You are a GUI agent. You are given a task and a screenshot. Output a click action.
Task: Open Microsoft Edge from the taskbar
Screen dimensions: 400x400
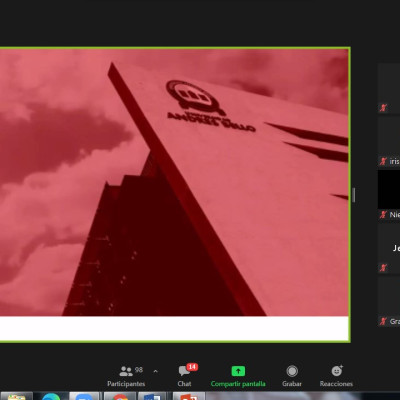coord(51,396)
